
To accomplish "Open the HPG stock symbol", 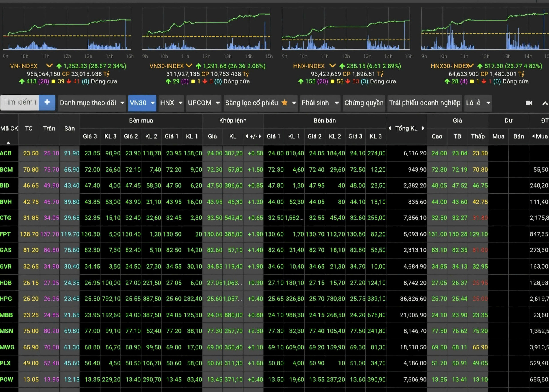I will click(6, 299).
